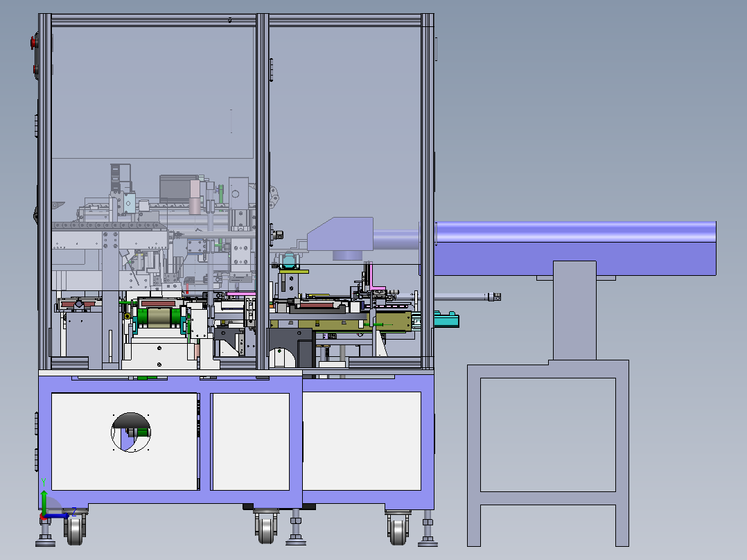Pick the circular porthole in the left cabinet door
This screenshot has height=560, width=747.
pos(131,432)
